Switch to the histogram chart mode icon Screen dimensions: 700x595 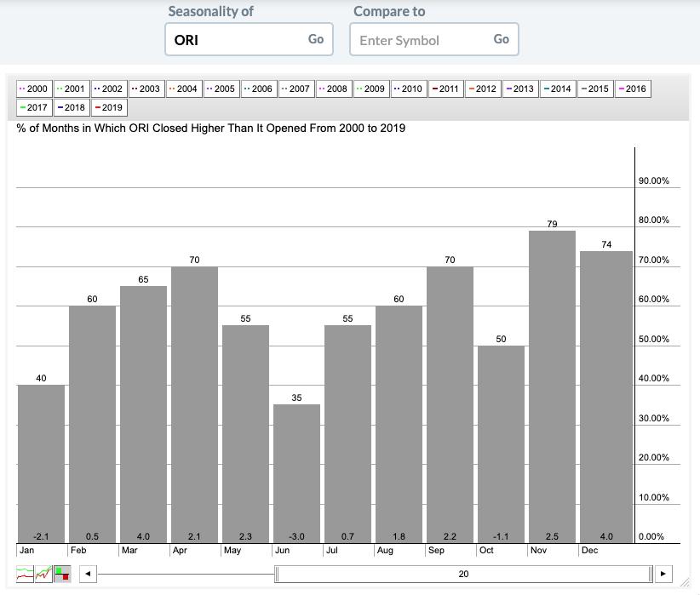click(62, 574)
